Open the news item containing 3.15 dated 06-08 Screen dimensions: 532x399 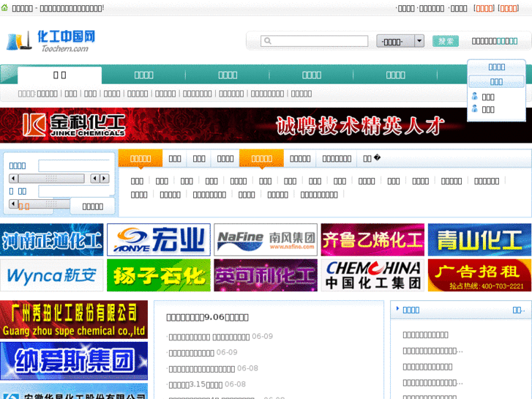[x=195, y=384]
